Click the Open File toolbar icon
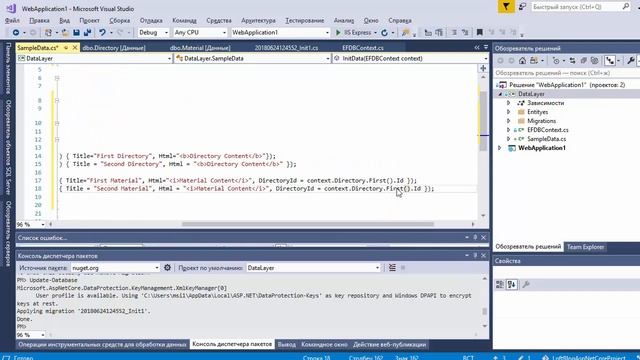Screen dimensions: 640x360 coord(65,32)
